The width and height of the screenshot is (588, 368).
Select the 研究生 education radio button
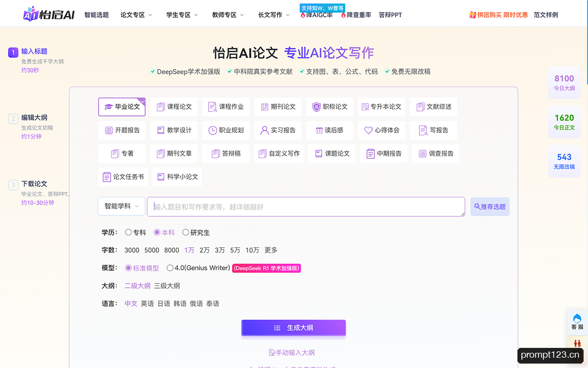point(186,233)
